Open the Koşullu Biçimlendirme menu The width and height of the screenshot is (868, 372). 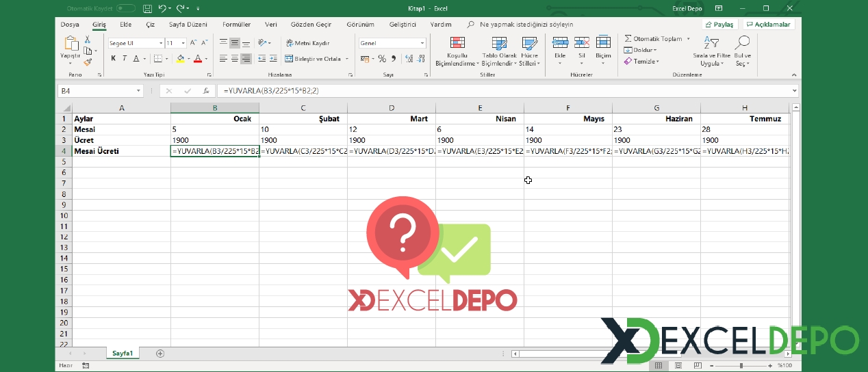(x=457, y=51)
